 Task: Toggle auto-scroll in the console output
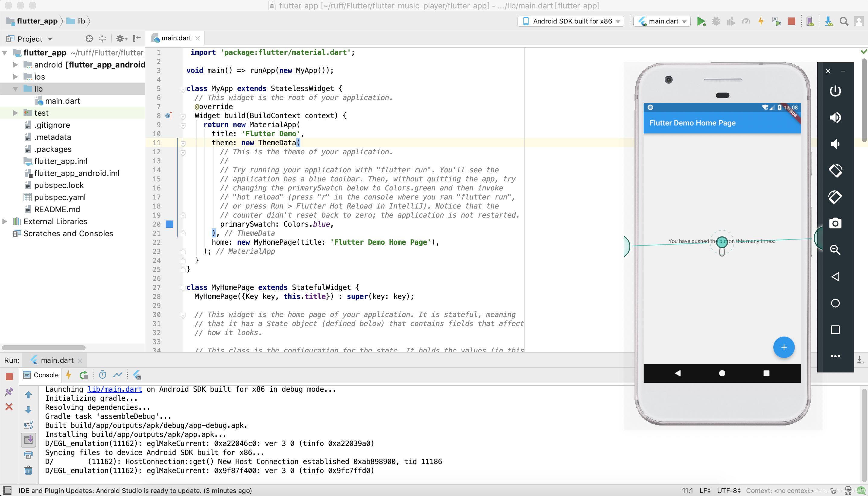(x=28, y=441)
